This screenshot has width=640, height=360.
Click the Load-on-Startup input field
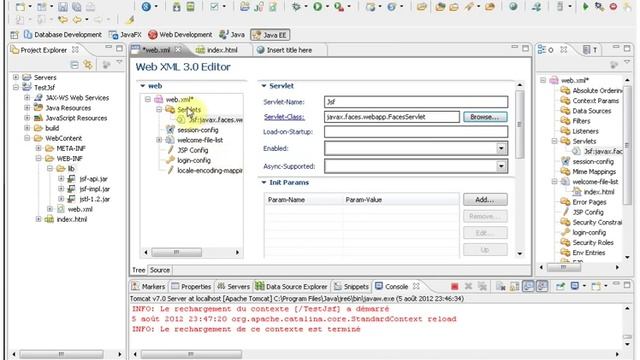416,131
